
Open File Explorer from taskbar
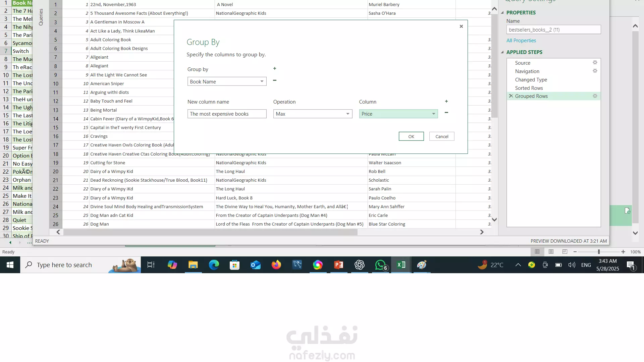[x=193, y=265]
